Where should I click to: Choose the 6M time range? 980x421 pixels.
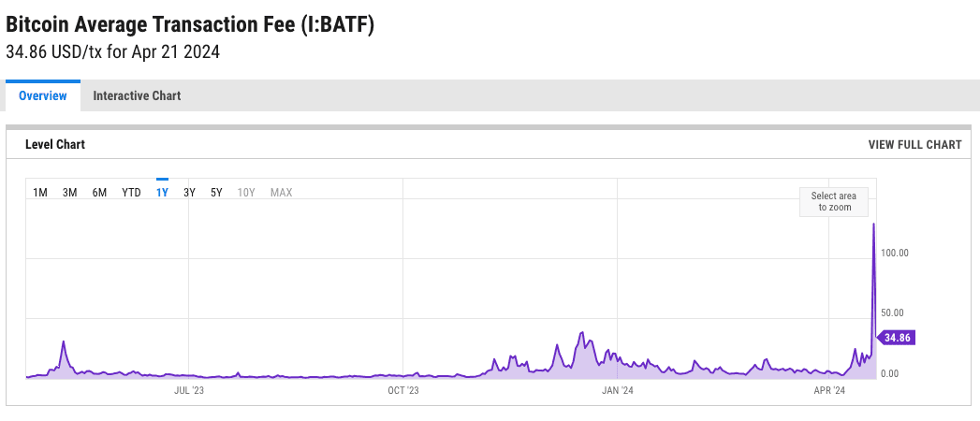tap(99, 193)
